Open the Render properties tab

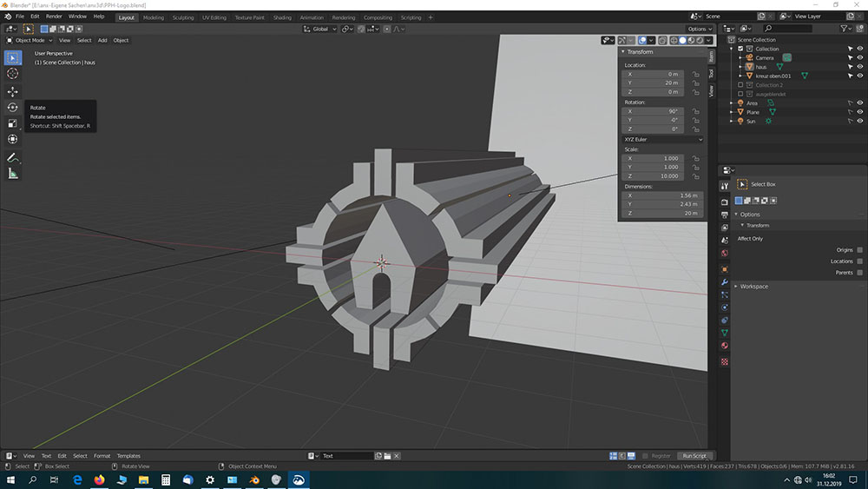coord(725,202)
